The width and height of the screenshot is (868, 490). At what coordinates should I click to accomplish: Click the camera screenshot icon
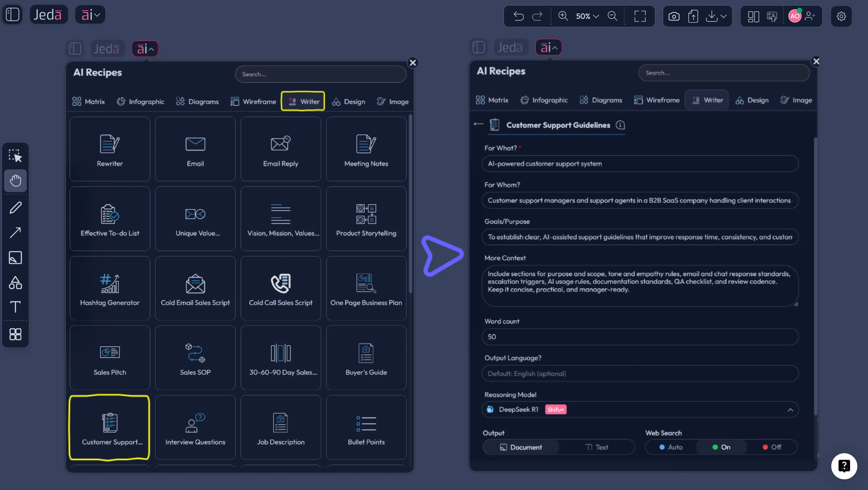pyautogui.click(x=674, y=16)
